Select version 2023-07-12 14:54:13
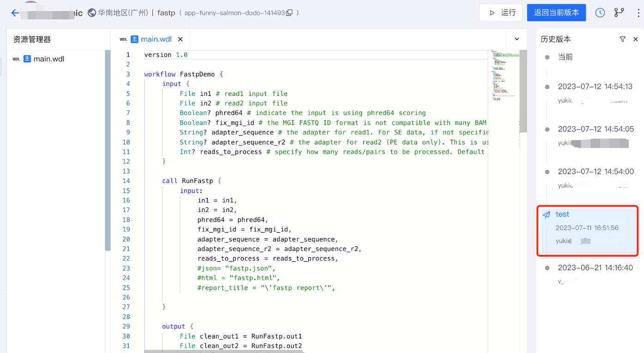 (x=595, y=86)
